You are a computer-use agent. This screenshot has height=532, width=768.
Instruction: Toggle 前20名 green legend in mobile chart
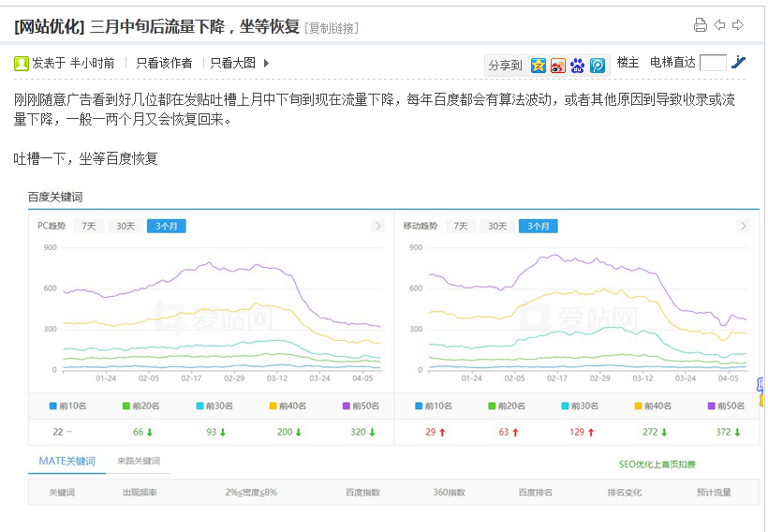[507, 406]
